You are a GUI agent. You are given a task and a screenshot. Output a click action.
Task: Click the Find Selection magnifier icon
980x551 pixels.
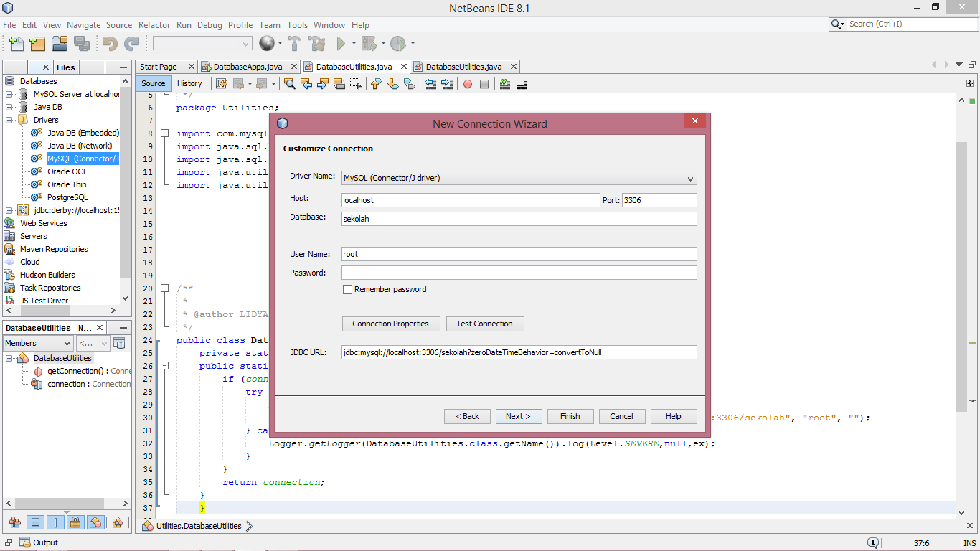(290, 84)
